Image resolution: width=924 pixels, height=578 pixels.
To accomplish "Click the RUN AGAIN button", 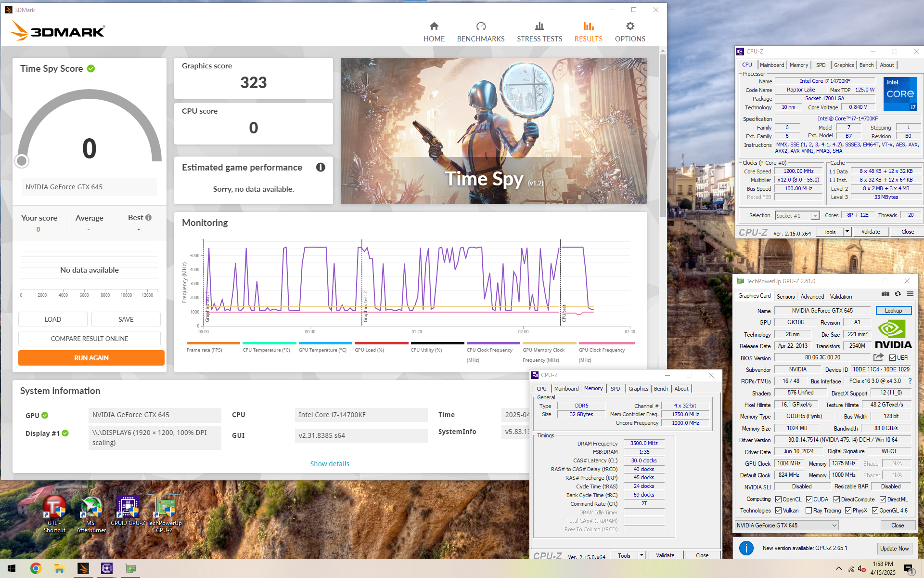I will tap(91, 358).
